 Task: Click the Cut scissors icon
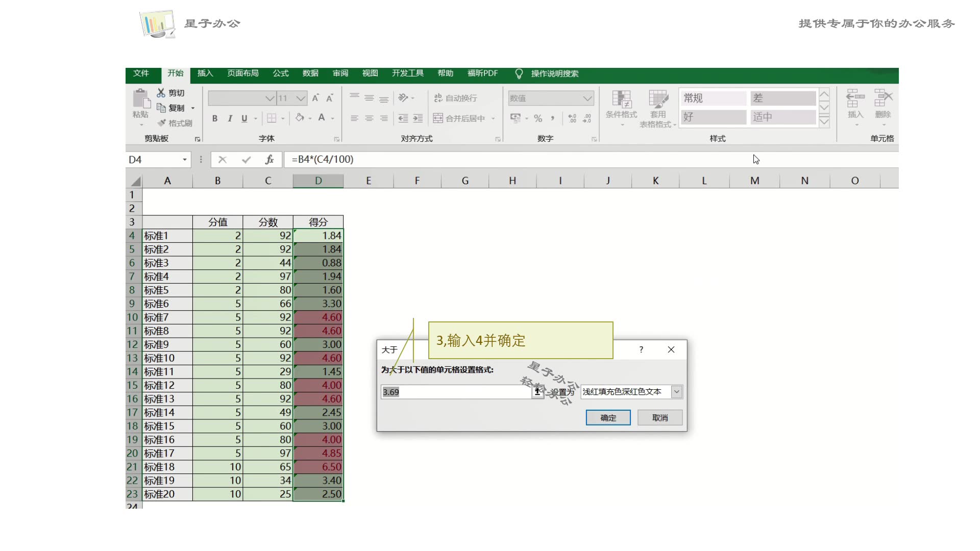pyautogui.click(x=161, y=93)
